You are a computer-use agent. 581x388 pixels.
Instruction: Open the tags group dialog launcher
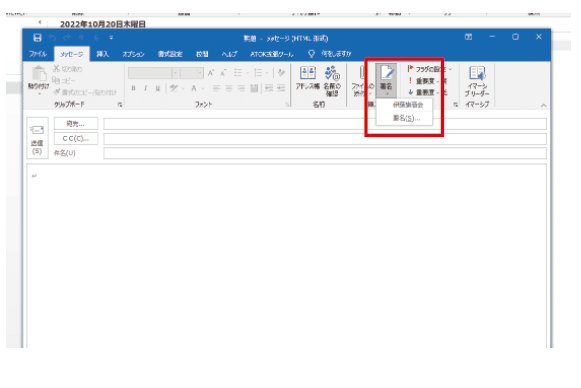tap(455, 105)
